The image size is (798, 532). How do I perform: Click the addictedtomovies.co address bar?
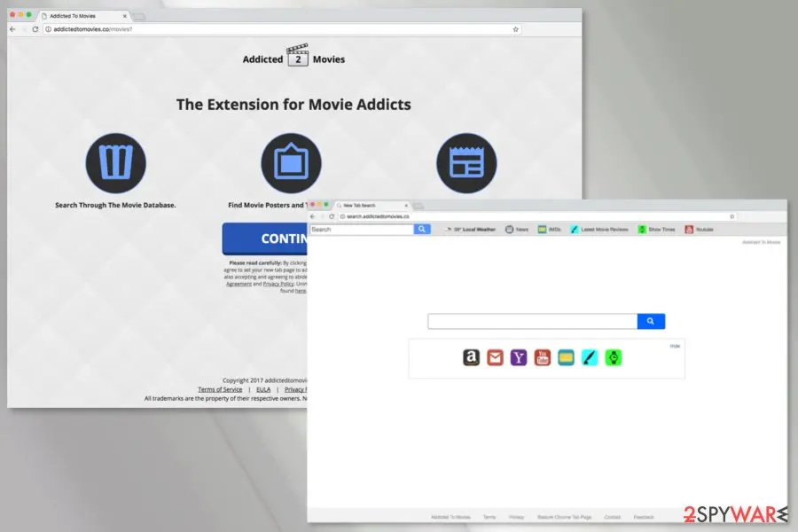283,29
